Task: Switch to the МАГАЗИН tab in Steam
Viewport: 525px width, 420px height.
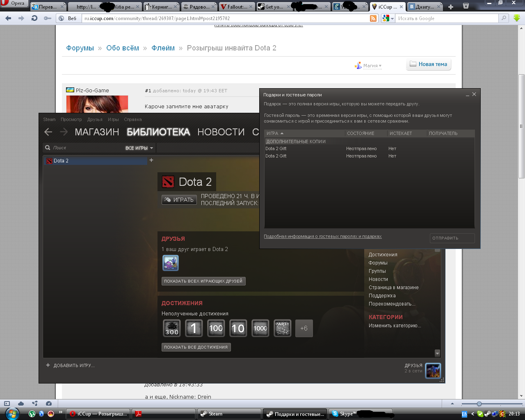Action: [97, 132]
